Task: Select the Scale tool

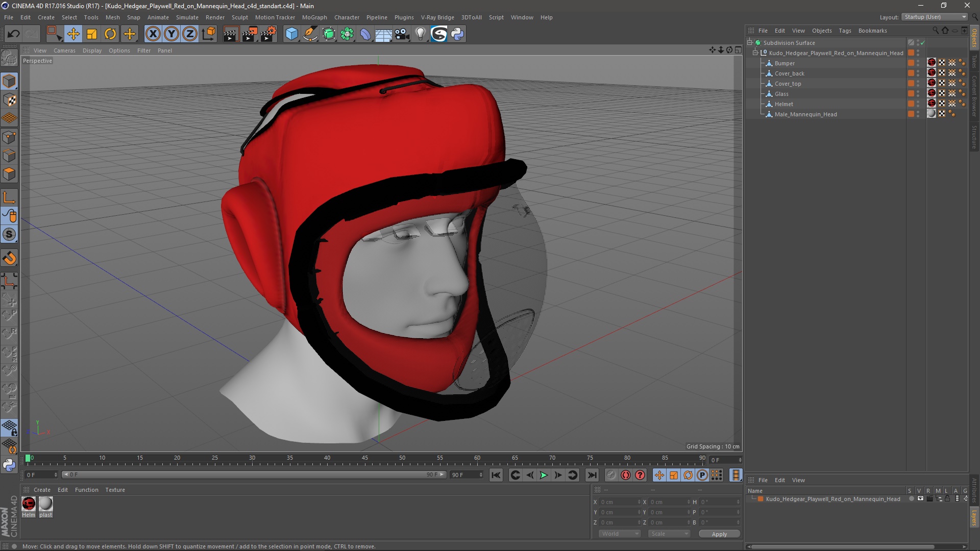Action: pyautogui.click(x=92, y=34)
